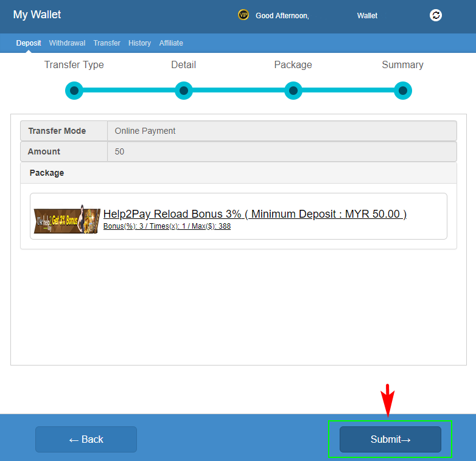Click the Amount field showing 50
This screenshot has width=476, height=461.
[281, 151]
